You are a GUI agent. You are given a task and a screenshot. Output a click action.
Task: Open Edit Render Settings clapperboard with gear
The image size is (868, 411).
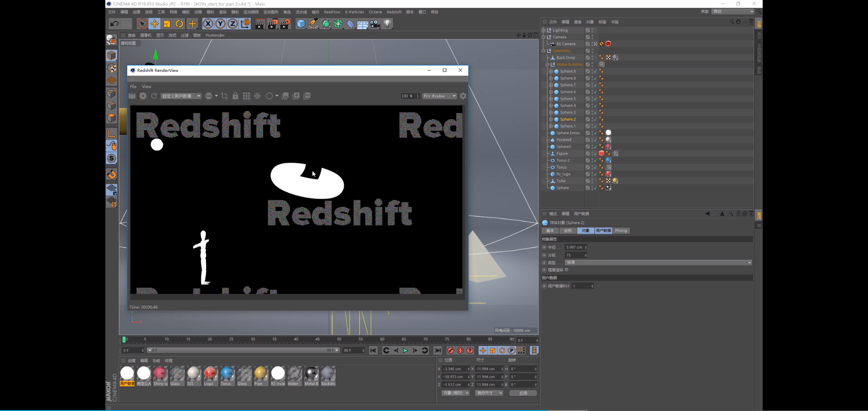point(285,24)
